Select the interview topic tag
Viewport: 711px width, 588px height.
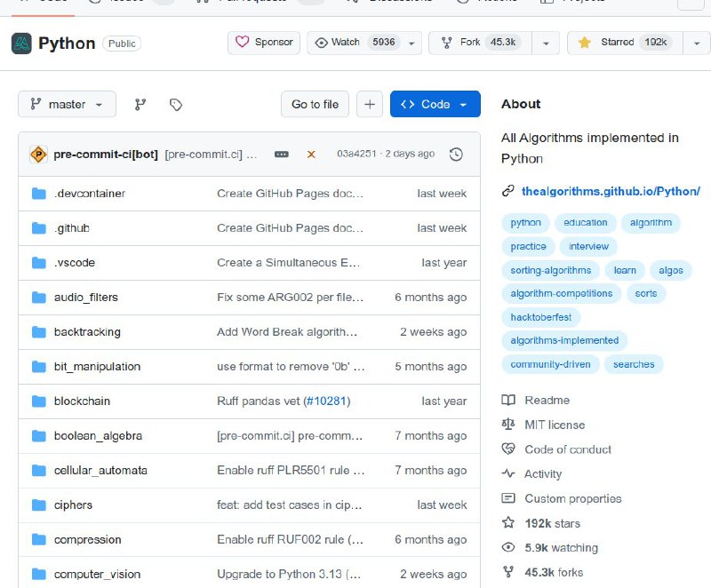588,246
